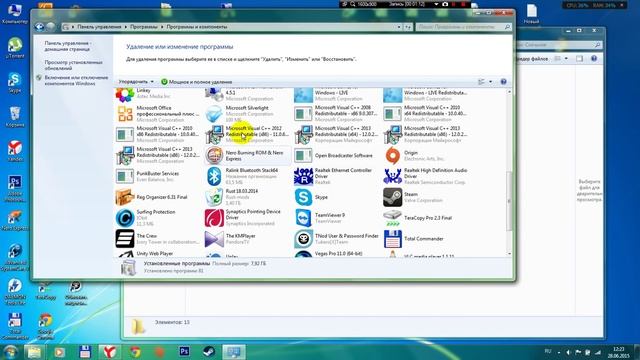640x360 pixels.
Task: Click Мощное и полное удаление button
Action: (x=196, y=82)
